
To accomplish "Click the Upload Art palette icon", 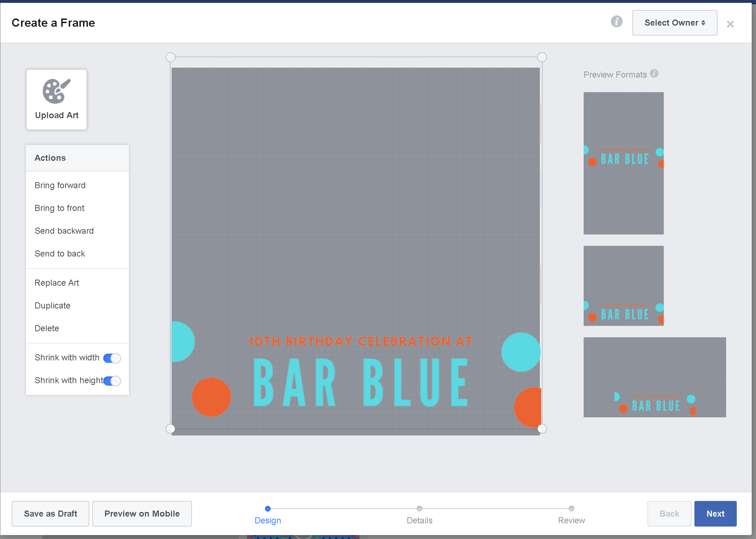I will click(56, 91).
